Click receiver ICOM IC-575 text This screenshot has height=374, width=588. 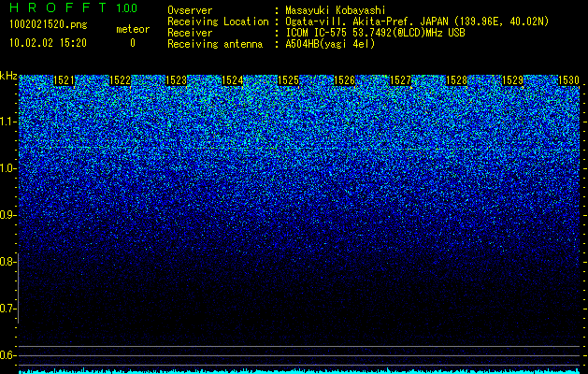(375, 33)
